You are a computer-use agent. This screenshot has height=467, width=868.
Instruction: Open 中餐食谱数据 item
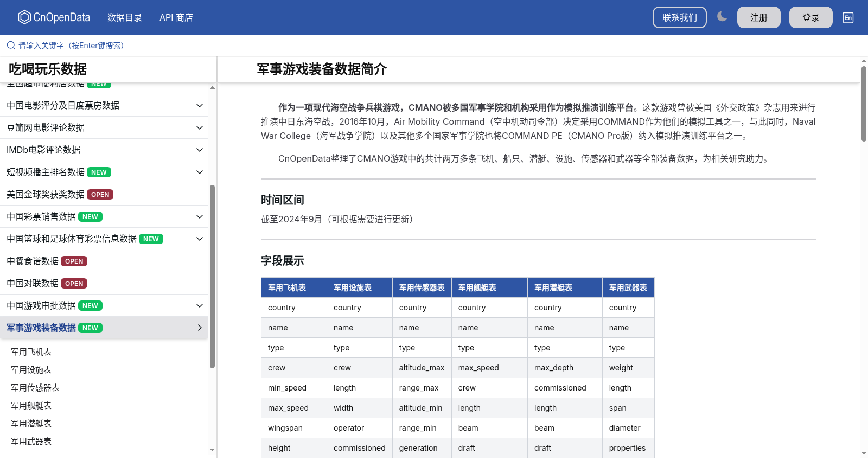coord(104,261)
